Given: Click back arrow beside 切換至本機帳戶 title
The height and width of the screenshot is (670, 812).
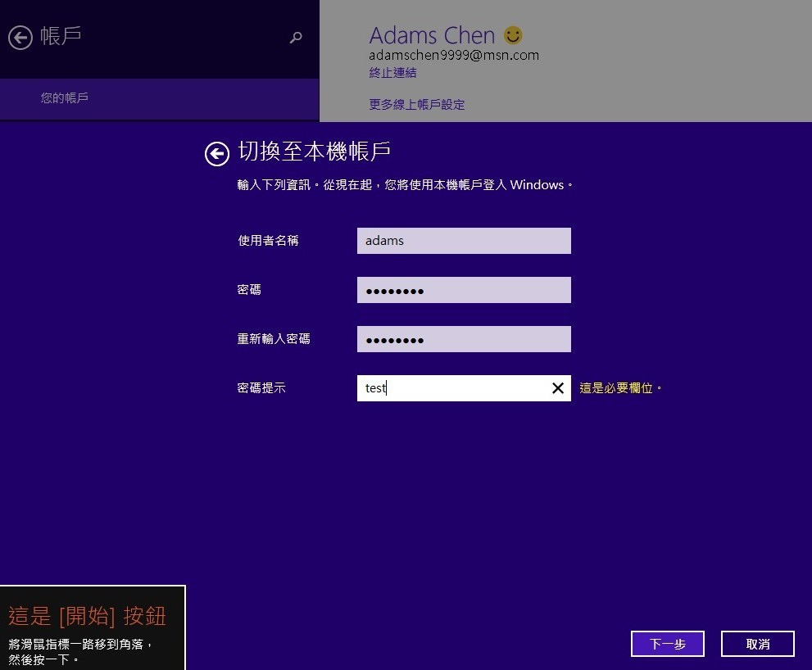Looking at the screenshot, I should (x=217, y=154).
